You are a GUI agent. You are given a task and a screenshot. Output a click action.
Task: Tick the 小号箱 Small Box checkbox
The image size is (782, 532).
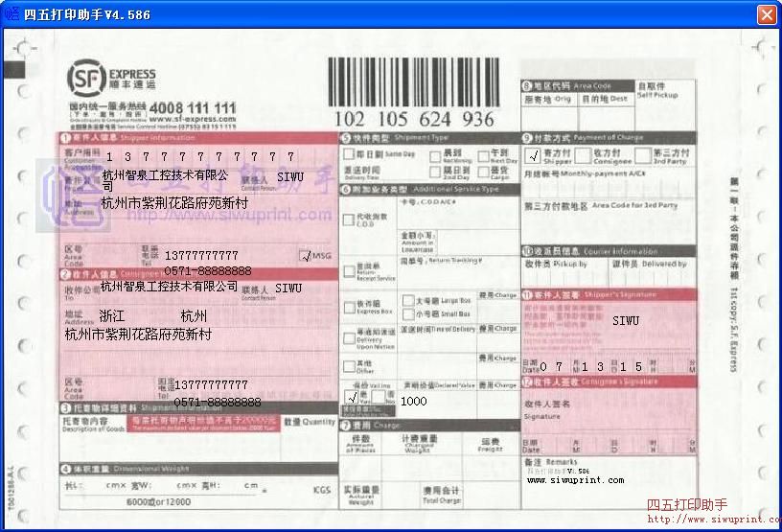[408, 313]
